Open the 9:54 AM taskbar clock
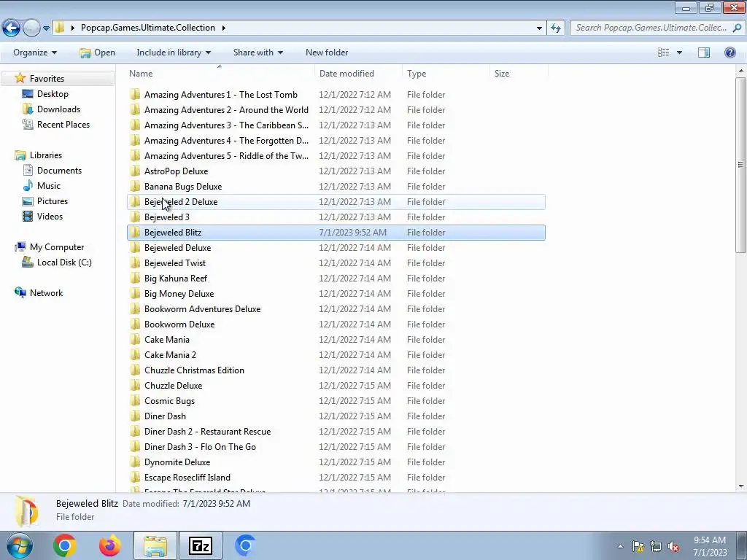The image size is (747, 560). pyautogui.click(x=710, y=545)
